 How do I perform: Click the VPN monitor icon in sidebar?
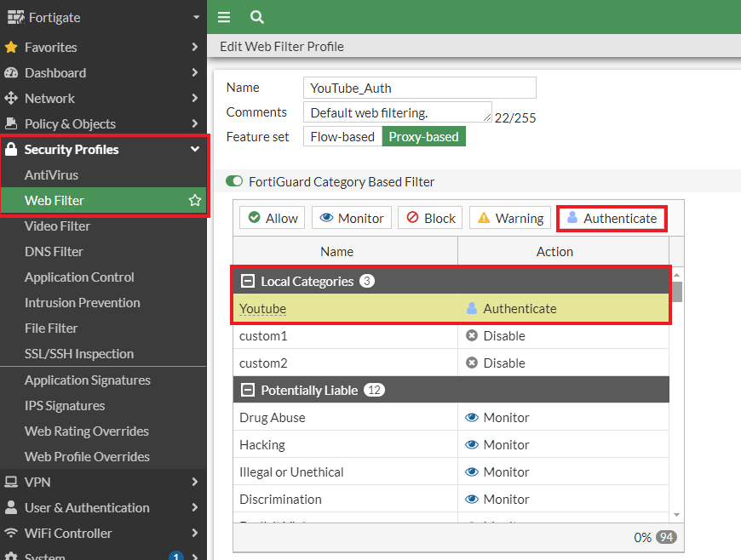tap(11, 483)
